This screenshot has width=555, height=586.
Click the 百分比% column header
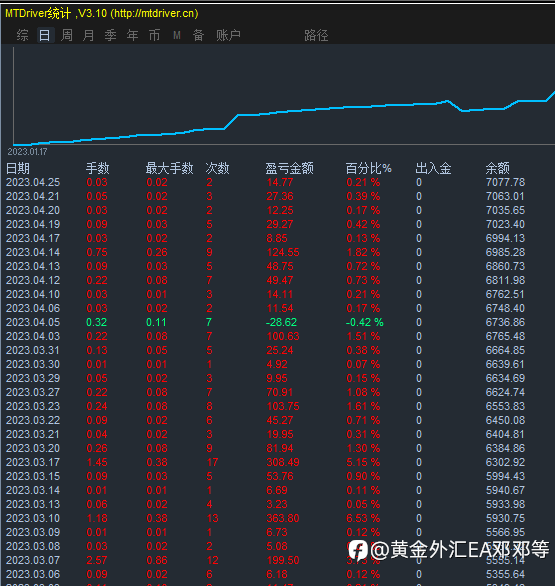[x=369, y=169]
